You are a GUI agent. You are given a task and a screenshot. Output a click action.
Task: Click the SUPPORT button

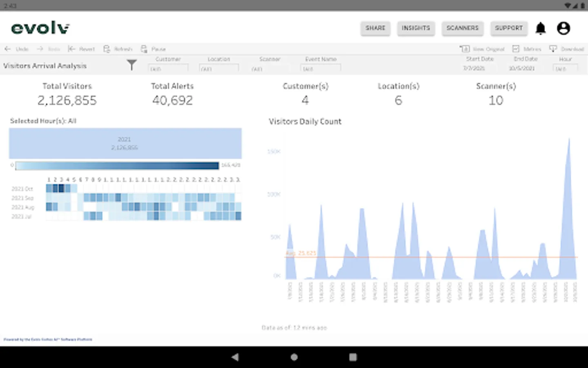pos(509,28)
